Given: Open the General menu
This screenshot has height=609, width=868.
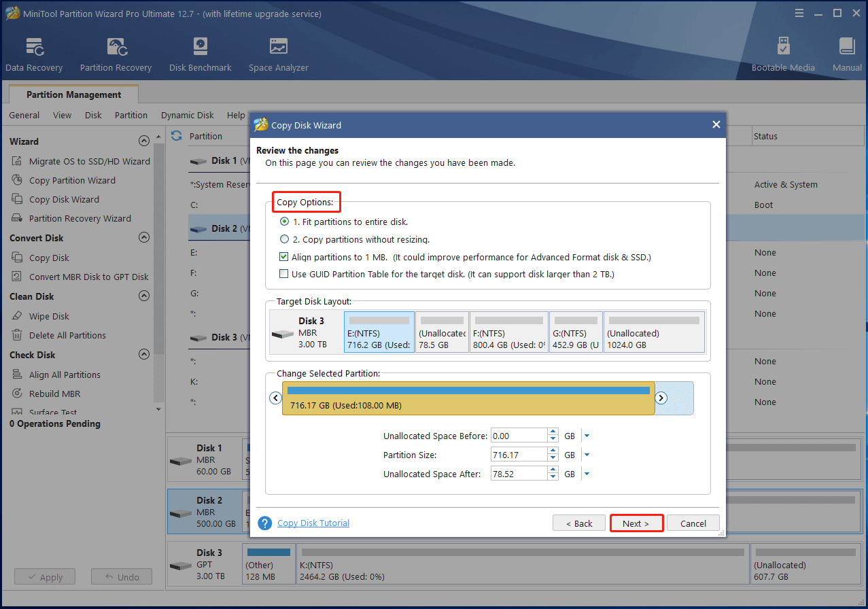Looking at the screenshot, I should pos(24,115).
